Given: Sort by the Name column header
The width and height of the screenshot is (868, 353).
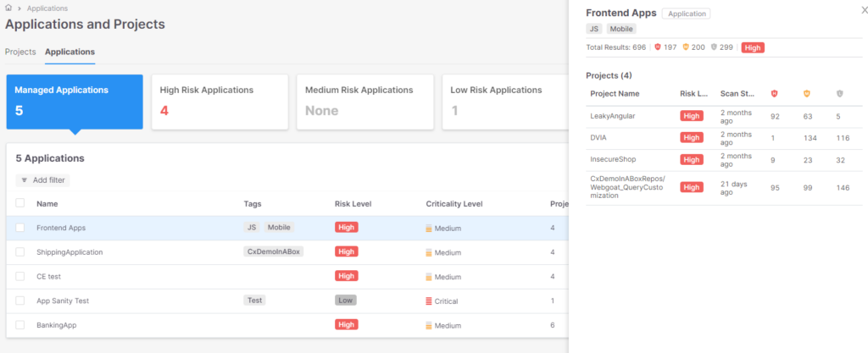Looking at the screenshot, I should tap(47, 204).
